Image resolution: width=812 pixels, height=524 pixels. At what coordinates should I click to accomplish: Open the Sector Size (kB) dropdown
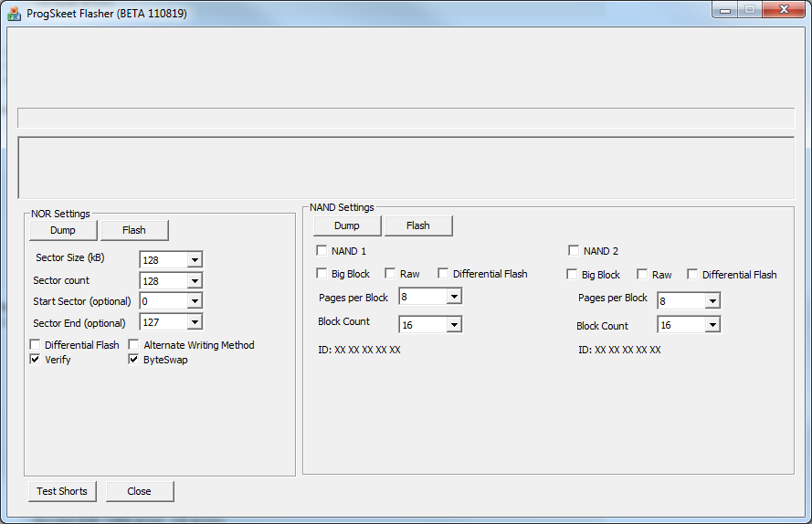pos(194,260)
